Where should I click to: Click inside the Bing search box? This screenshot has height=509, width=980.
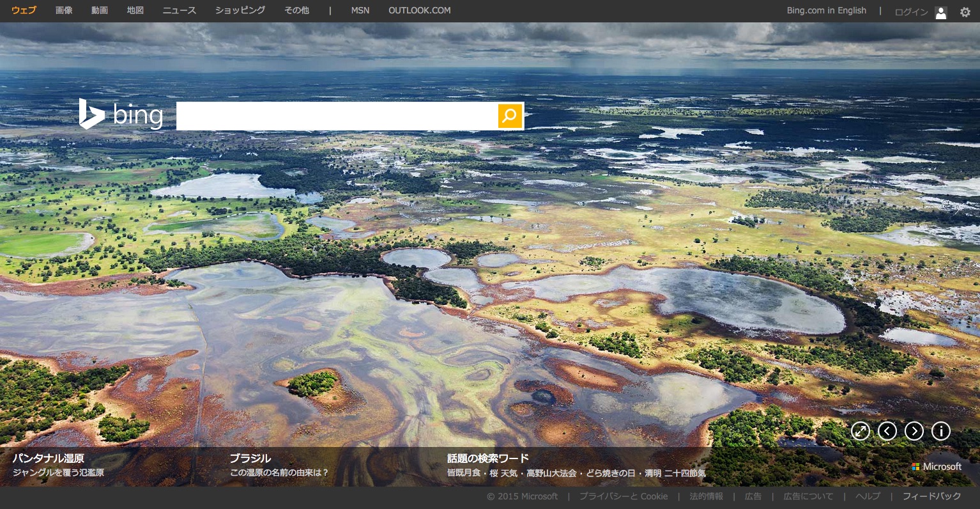pyautogui.click(x=337, y=116)
